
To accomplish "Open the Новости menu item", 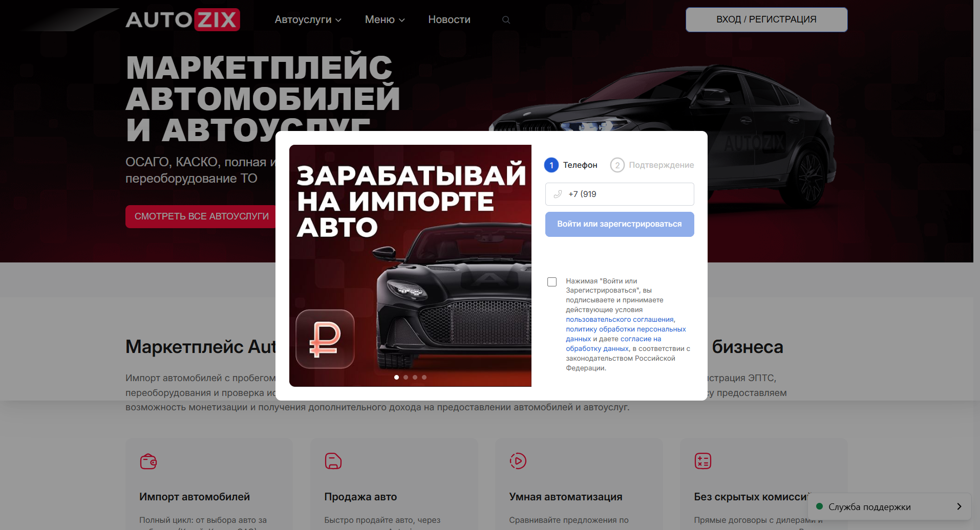I will [449, 19].
